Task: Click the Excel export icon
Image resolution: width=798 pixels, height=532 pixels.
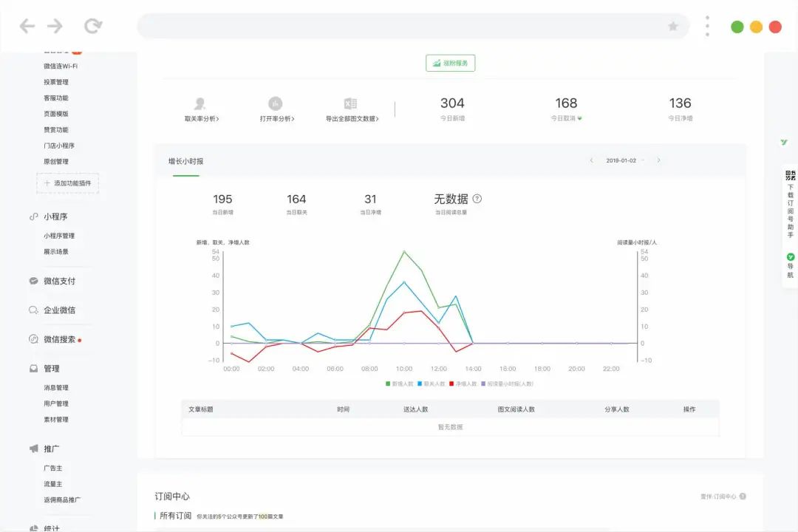Action: click(351, 104)
